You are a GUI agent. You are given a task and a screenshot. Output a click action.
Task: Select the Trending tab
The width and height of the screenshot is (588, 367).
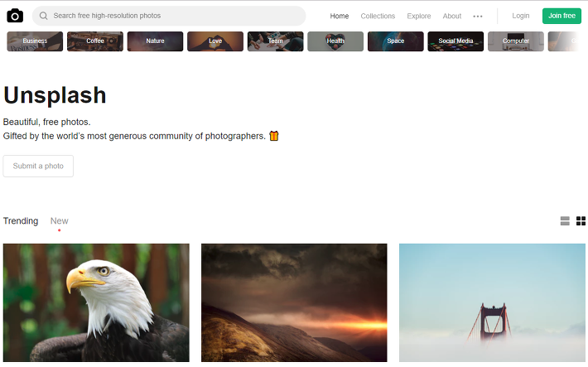(x=21, y=221)
